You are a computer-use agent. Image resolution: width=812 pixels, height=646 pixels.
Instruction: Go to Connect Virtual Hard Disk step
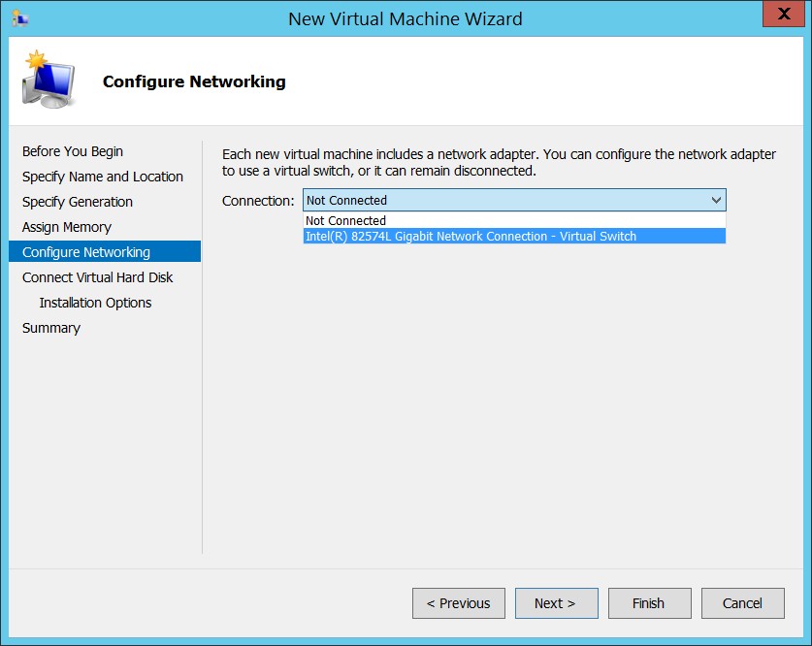coord(97,277)
